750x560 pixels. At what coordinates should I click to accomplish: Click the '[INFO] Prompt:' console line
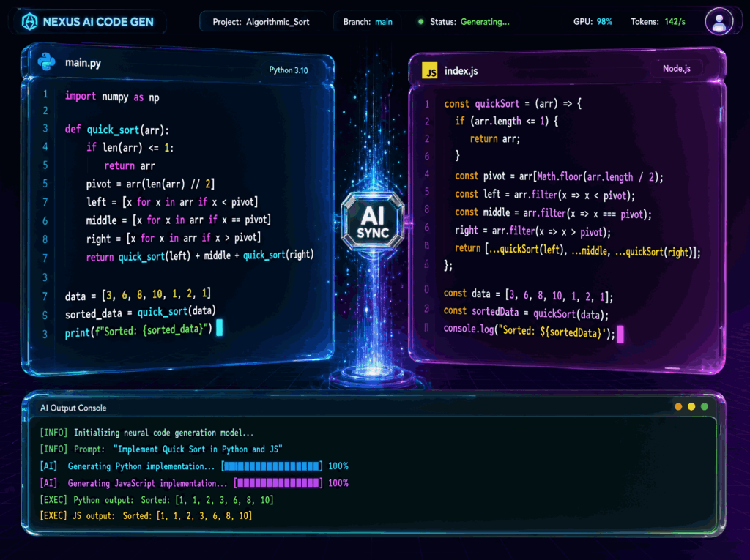point(161,449)
